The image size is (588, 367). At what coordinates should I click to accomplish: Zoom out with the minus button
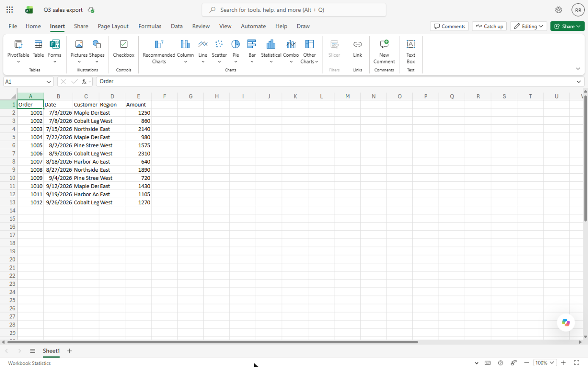(527, 363)
